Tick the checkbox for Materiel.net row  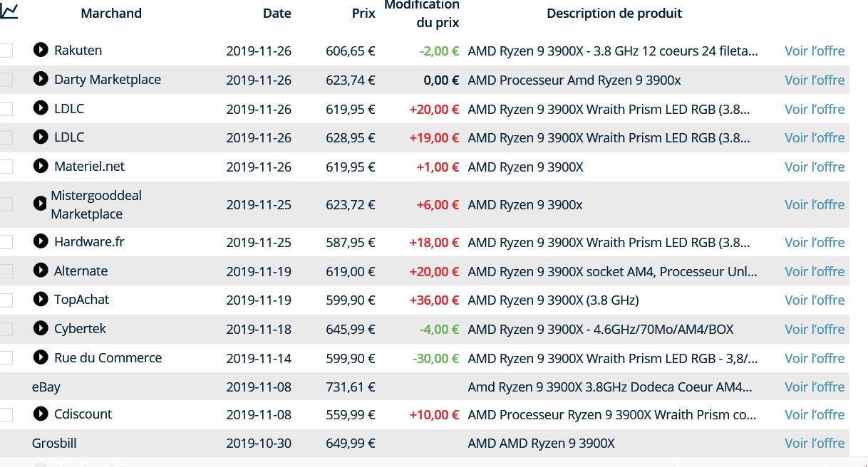[x=6, y=167]
